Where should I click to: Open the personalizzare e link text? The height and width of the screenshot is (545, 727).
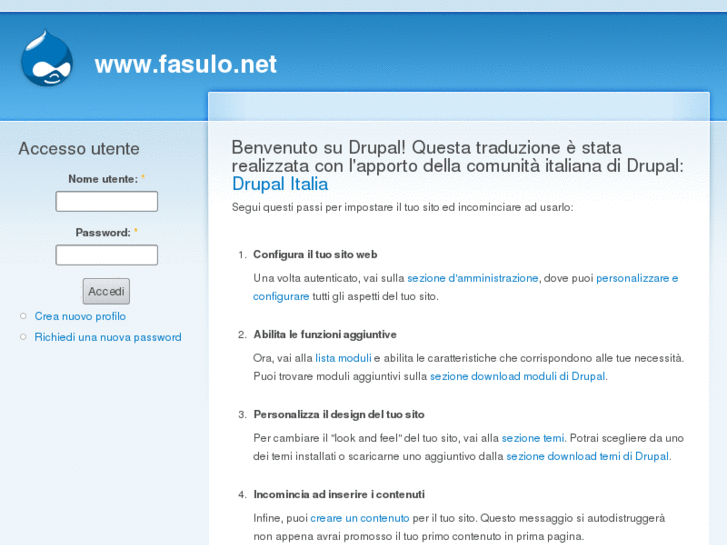[637, 278]
